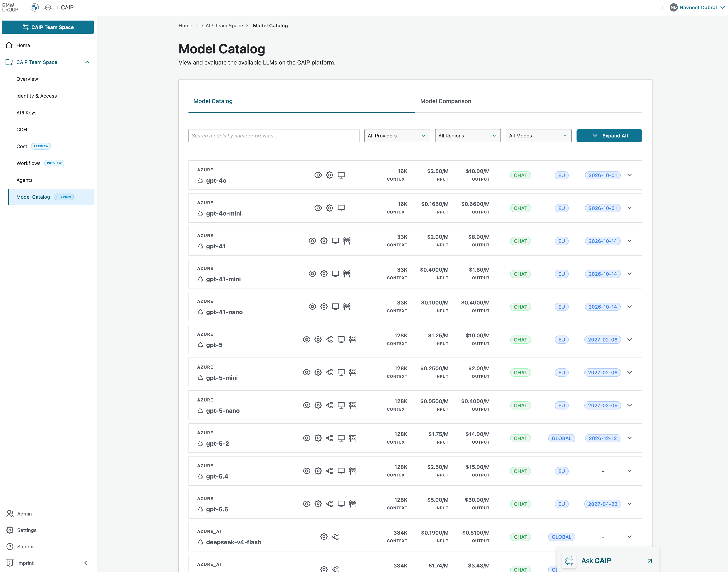Click the Home house icon in the sidebar
This screenshot has width=728, height=572.
point(9,45)
